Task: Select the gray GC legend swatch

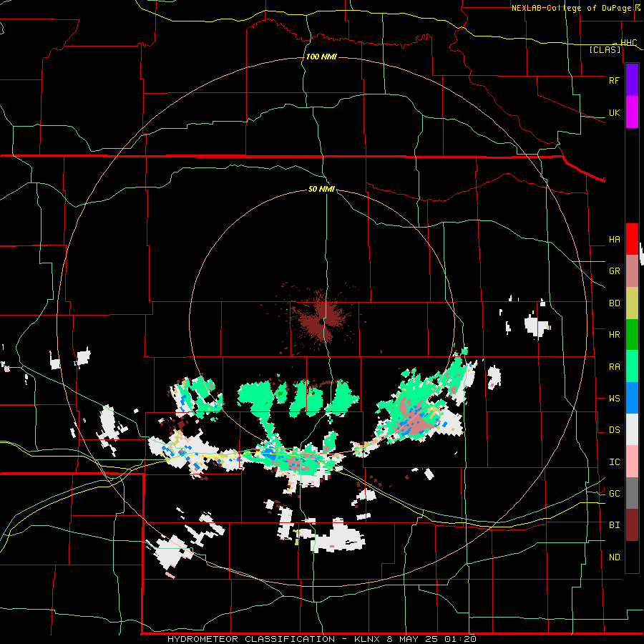Action: [x=632, y=493]
